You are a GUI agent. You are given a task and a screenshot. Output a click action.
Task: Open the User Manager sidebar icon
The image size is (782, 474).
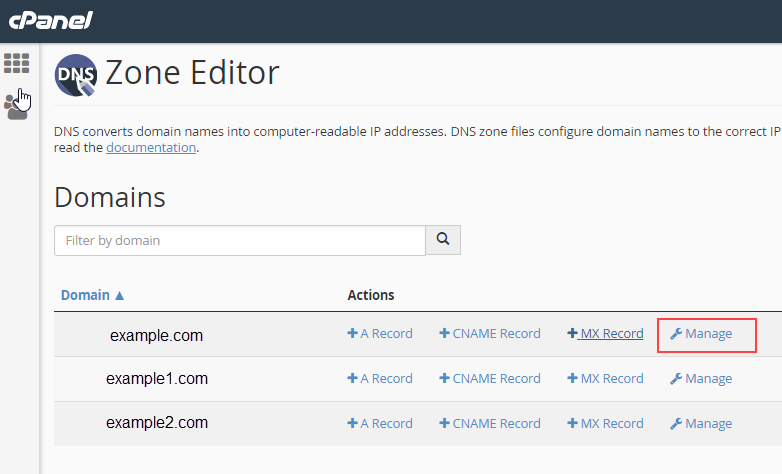[16, 106]
